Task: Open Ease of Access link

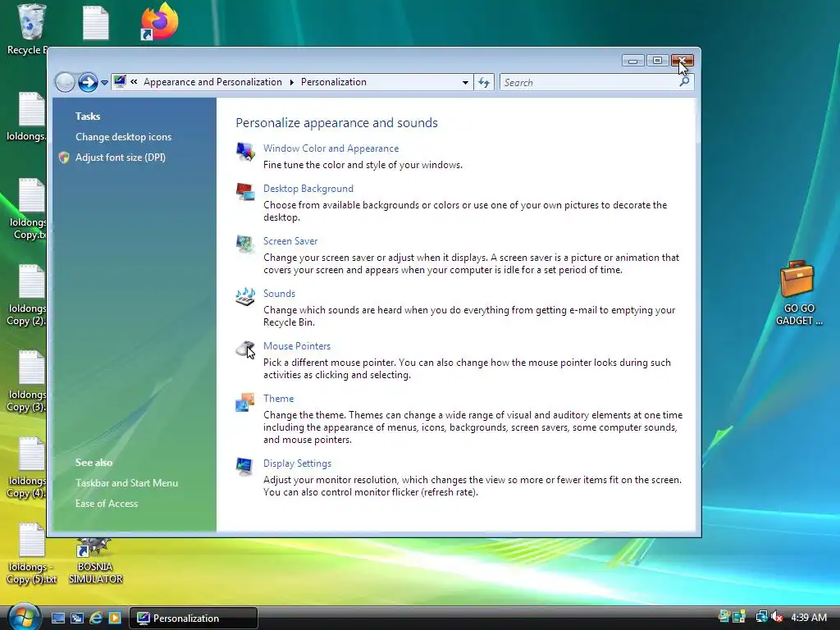Action: point(107,504)
